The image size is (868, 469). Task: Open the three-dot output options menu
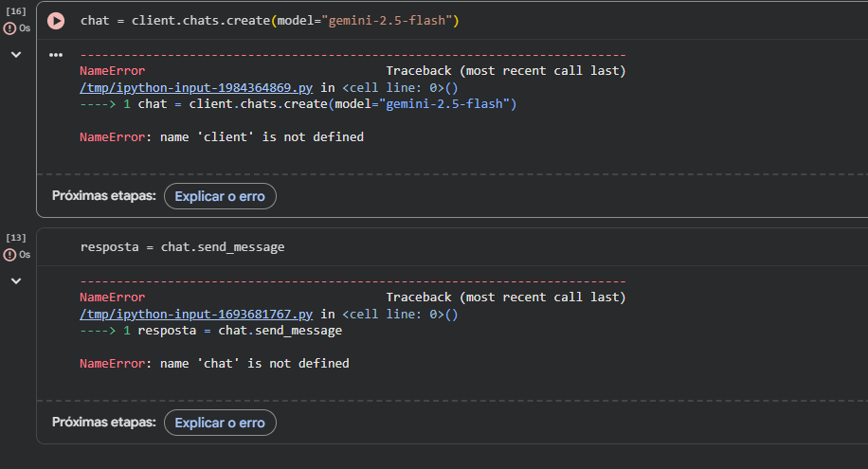coord(56,56)
